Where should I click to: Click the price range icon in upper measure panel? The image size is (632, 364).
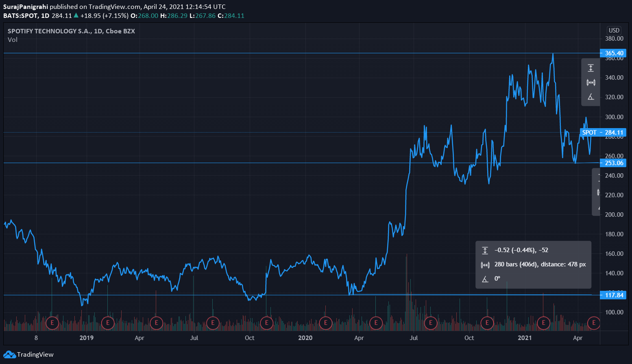(x=591, y=68)
